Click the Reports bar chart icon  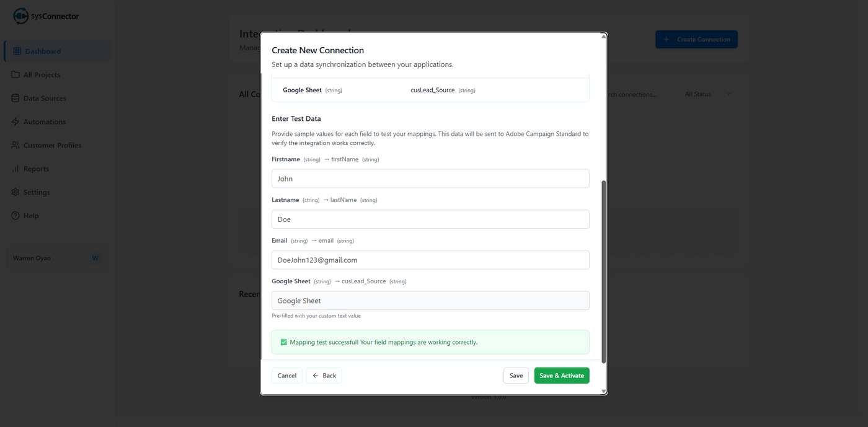[x=15, y=169]
